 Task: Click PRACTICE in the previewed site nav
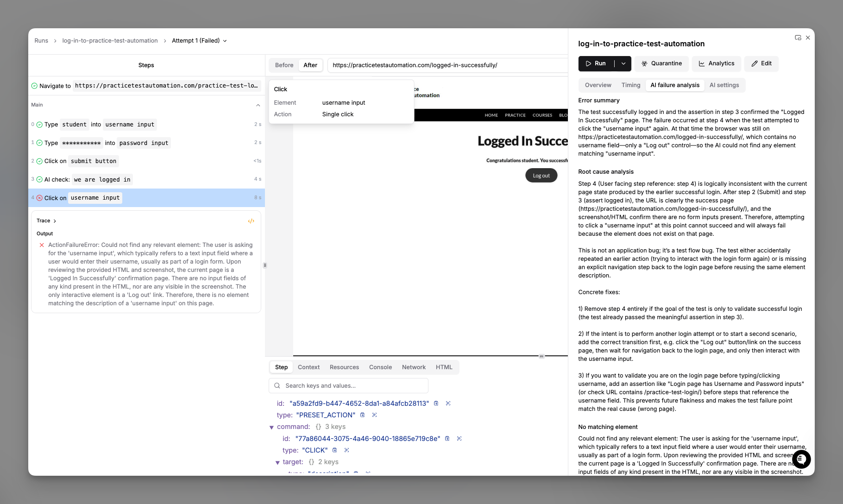515,115
